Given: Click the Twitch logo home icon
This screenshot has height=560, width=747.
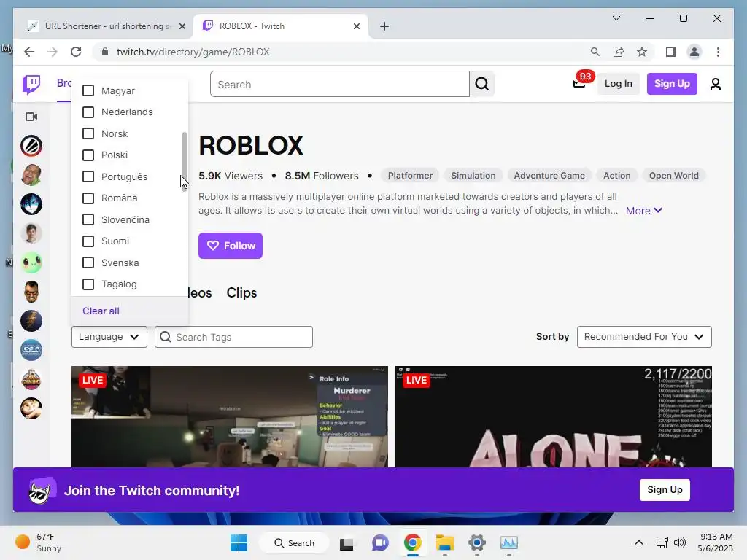Looking at the screenshot, I should (31, 85).
